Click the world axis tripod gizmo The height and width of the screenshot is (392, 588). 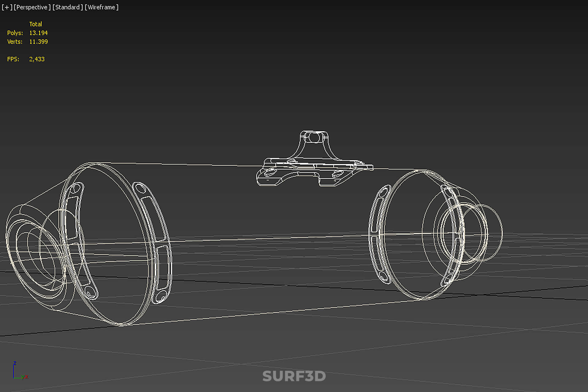[x=20, y=371]
